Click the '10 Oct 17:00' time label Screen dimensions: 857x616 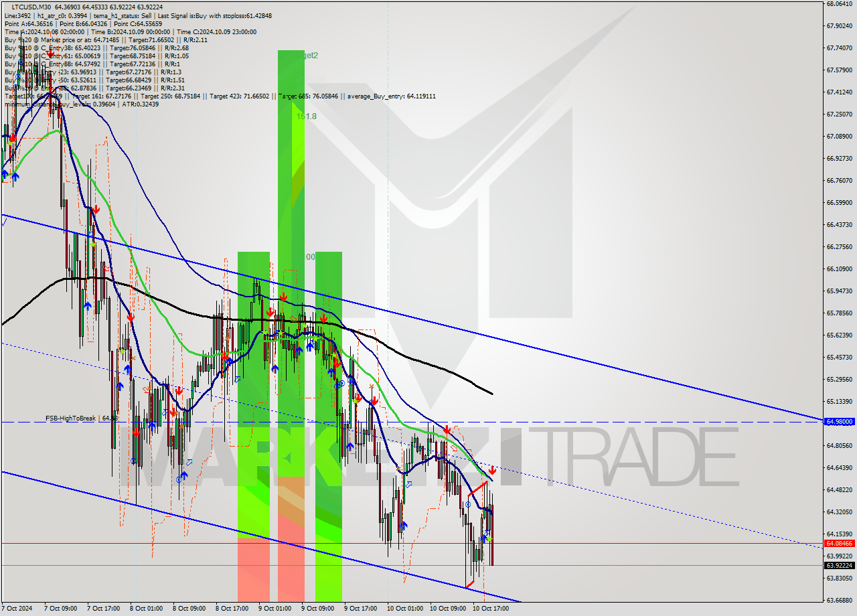[490, 609]
